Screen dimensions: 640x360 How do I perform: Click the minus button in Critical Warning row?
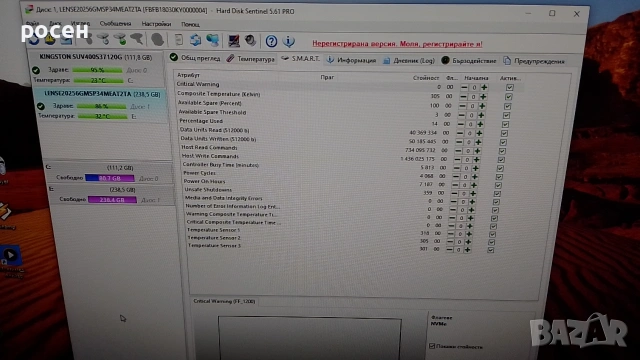tap(464, 87)
